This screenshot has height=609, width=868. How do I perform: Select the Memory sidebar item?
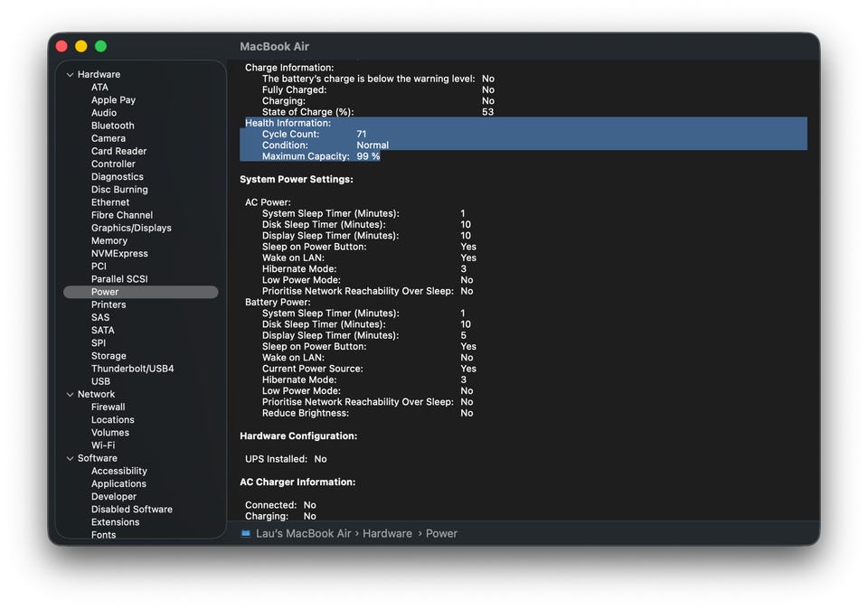[109, 241]
